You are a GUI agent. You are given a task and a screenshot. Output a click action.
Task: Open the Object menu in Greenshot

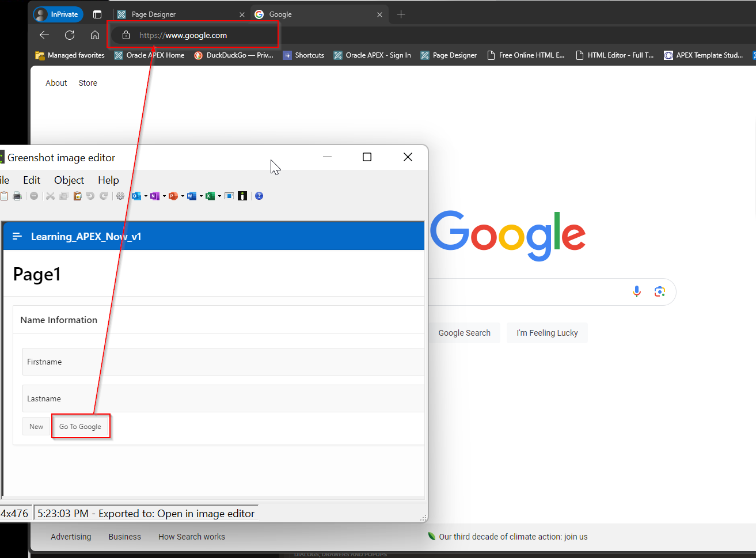tap(69, 180)
